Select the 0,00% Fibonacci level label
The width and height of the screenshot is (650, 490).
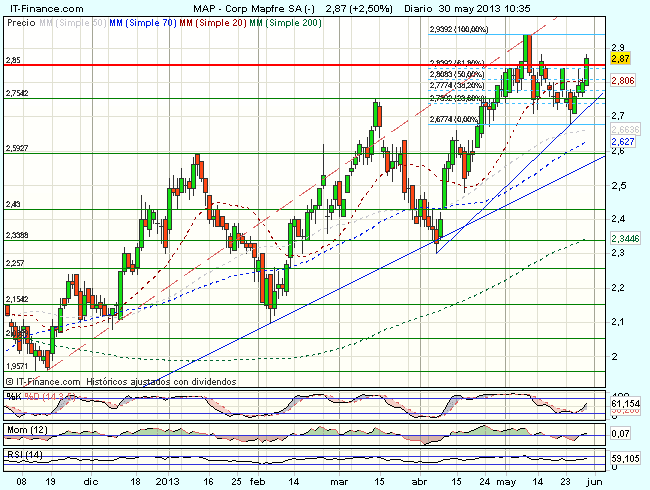pos(453,119)
